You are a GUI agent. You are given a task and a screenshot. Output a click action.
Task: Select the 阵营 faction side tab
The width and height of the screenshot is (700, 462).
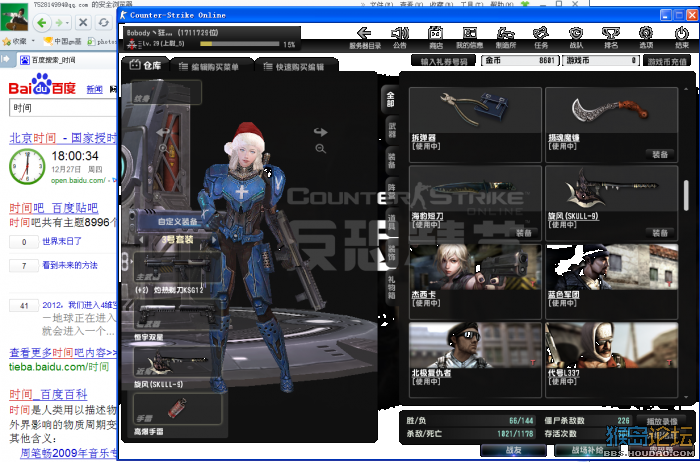(x=391, y=190)
